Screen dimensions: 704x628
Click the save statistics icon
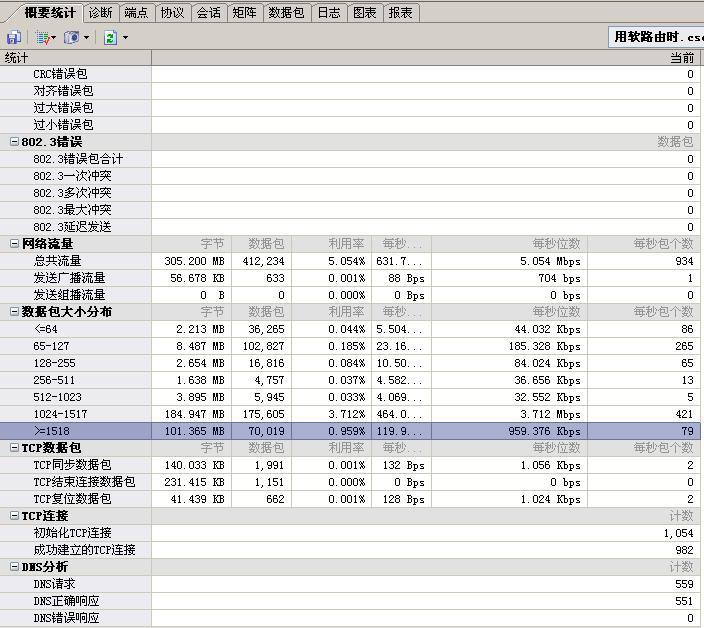coord(14,37)
